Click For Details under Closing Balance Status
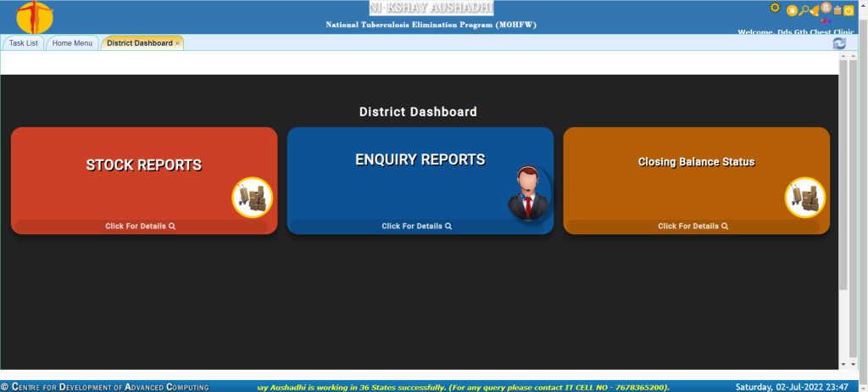Image resolution: width=868 pixels, height=392 pixels. [x=693, y=227]
